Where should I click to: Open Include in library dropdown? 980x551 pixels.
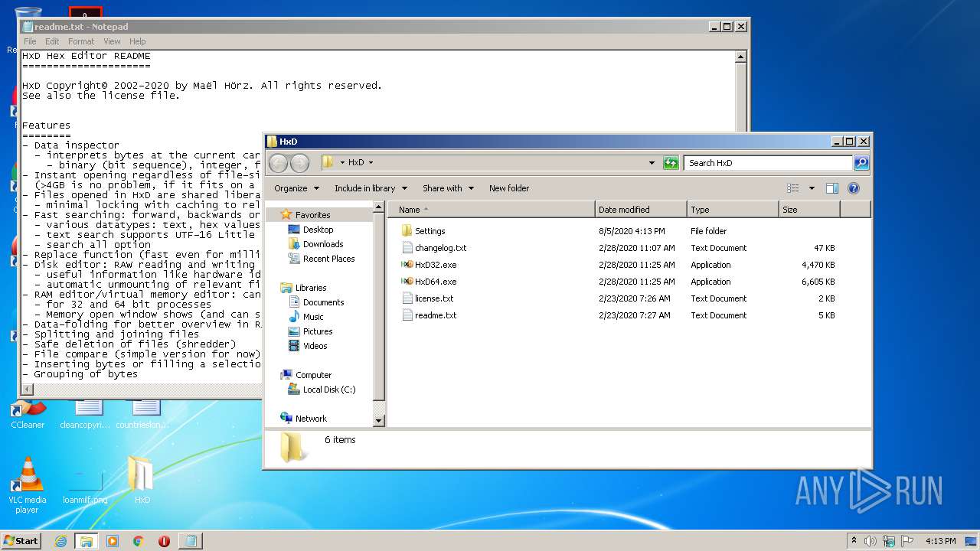coord(371,188)
